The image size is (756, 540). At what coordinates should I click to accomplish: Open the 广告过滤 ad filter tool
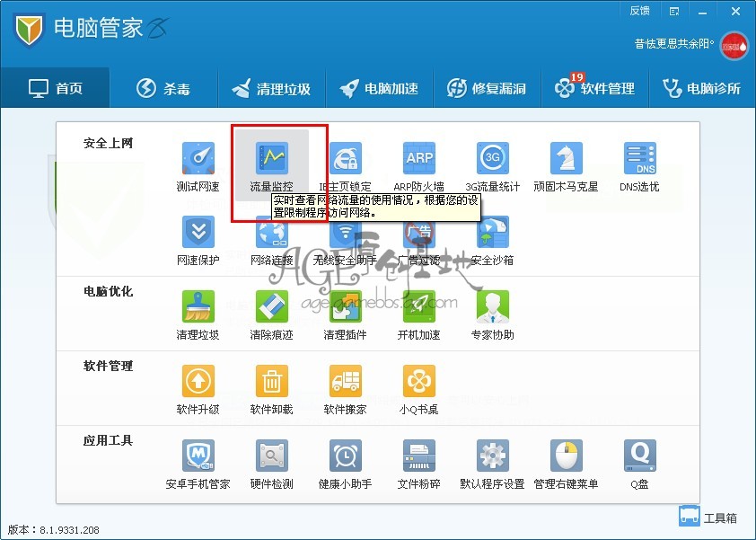(419, 241)
